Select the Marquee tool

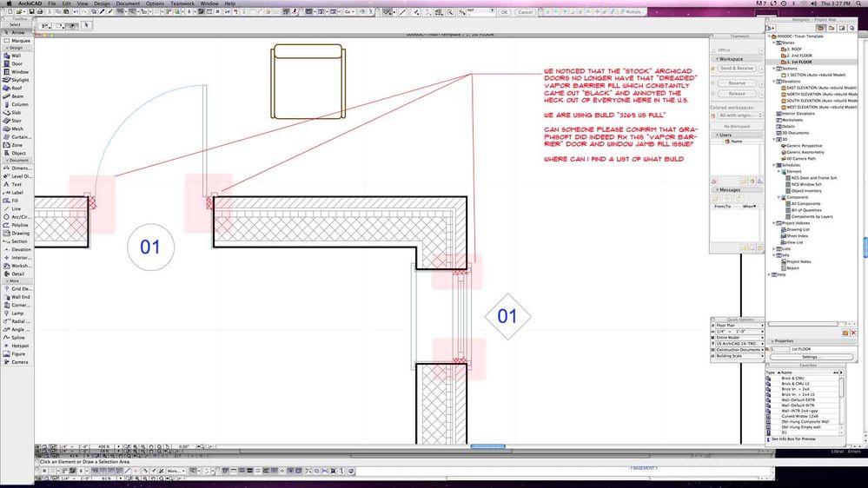(x=17, y=41)
